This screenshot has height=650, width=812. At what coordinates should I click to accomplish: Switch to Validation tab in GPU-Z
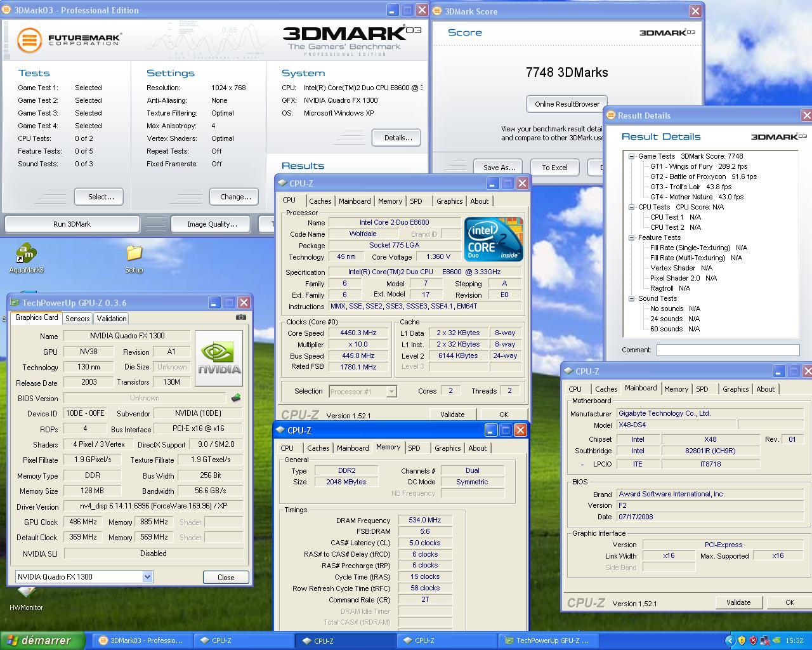[112, 319]
